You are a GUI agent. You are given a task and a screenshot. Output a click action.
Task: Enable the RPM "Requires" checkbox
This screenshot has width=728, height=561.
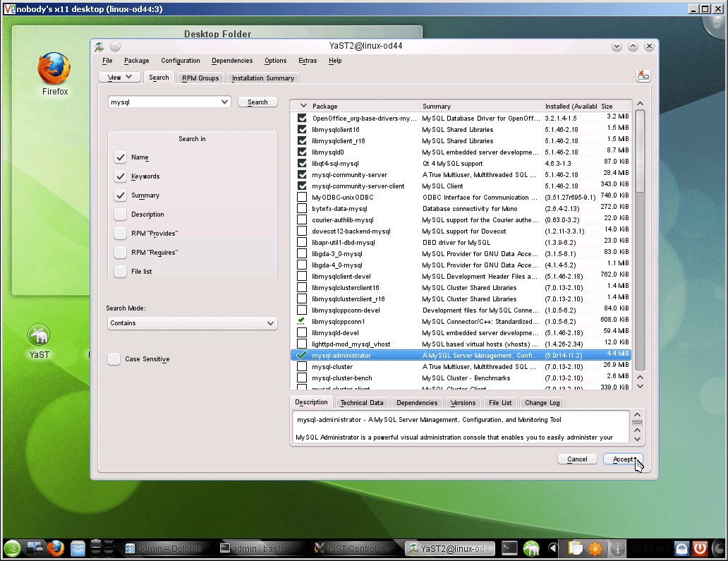click(x=120, y=253)
